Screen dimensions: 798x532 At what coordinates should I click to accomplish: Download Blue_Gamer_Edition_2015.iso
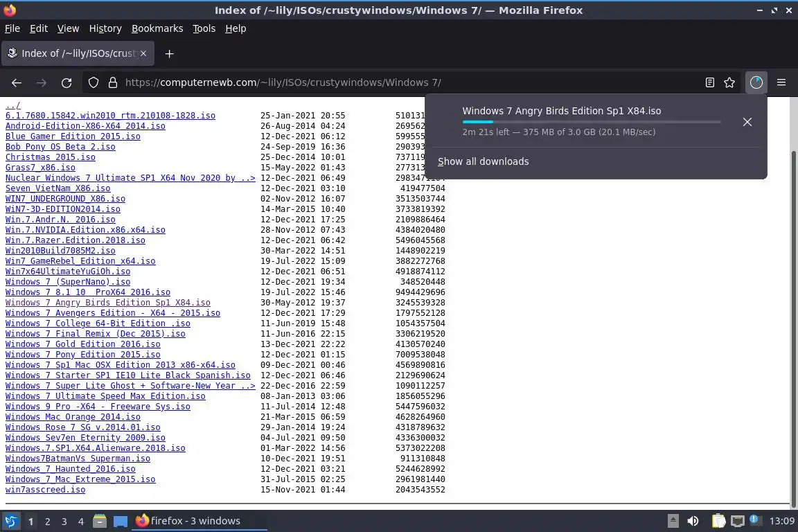click(x=73, y=136)
